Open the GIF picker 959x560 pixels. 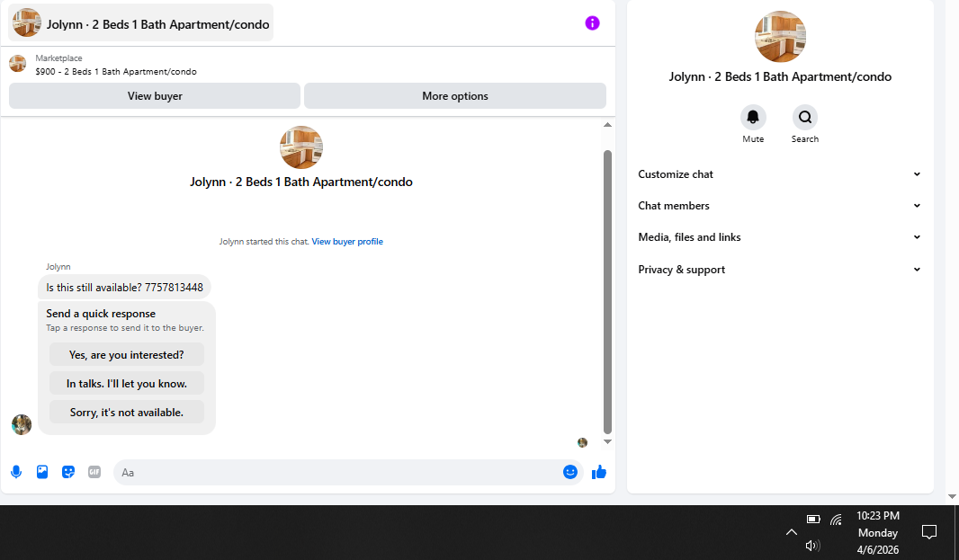pos(94,472)
